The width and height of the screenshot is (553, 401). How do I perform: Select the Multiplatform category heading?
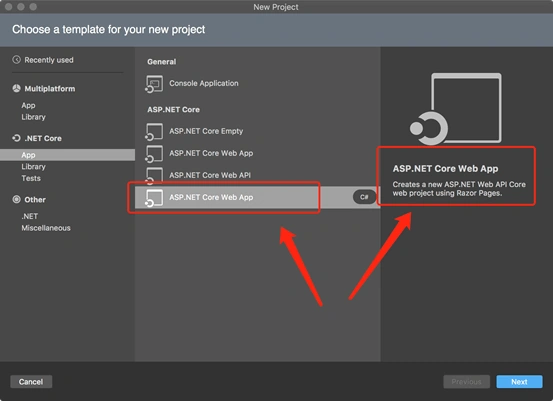pos(50,89)
